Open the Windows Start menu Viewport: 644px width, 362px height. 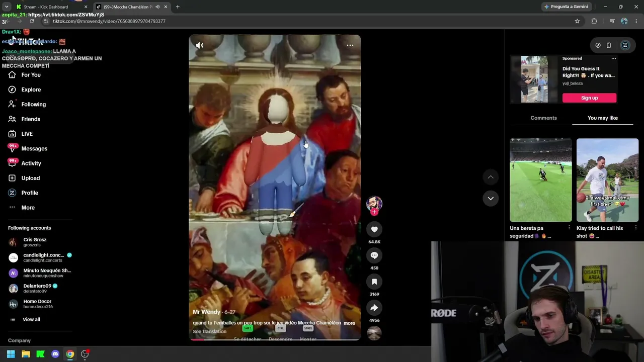pyautogui.click(x=11, y=354)
